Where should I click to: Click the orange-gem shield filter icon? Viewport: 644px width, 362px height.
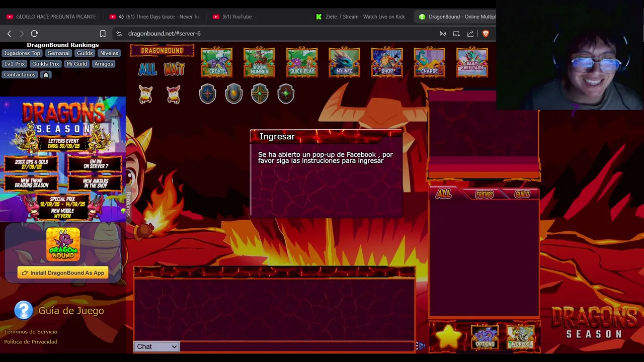pos(233,94)
